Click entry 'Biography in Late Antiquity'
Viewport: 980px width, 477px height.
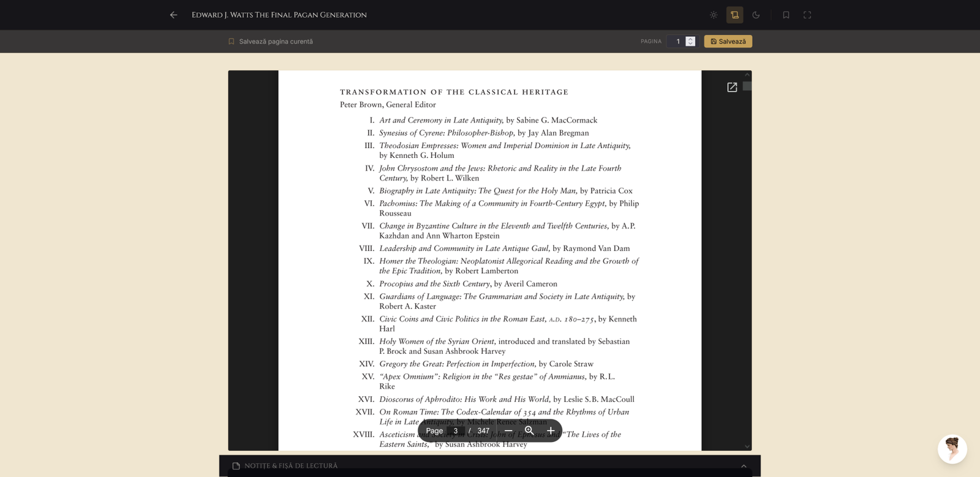[x=506, y=191]
